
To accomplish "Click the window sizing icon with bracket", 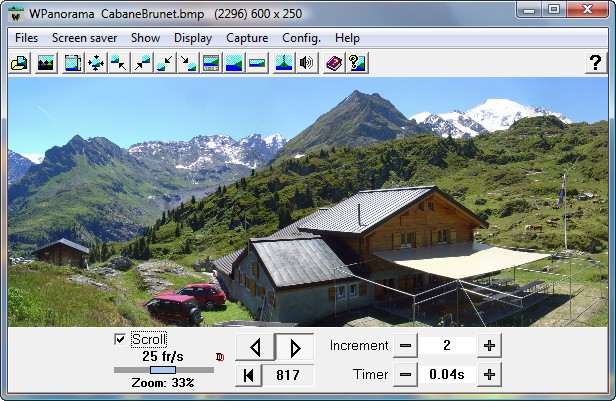I will coord(73,63).
